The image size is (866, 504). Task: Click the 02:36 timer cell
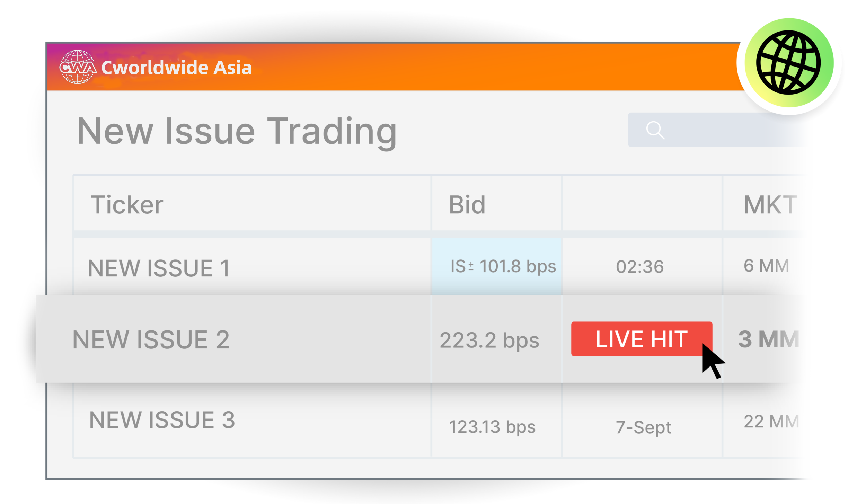(x=640, y=267)
